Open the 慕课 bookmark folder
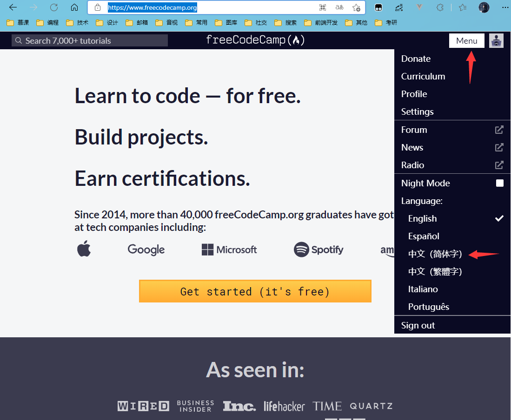Viewport: 511px width, 420px height. coord(18,22)
